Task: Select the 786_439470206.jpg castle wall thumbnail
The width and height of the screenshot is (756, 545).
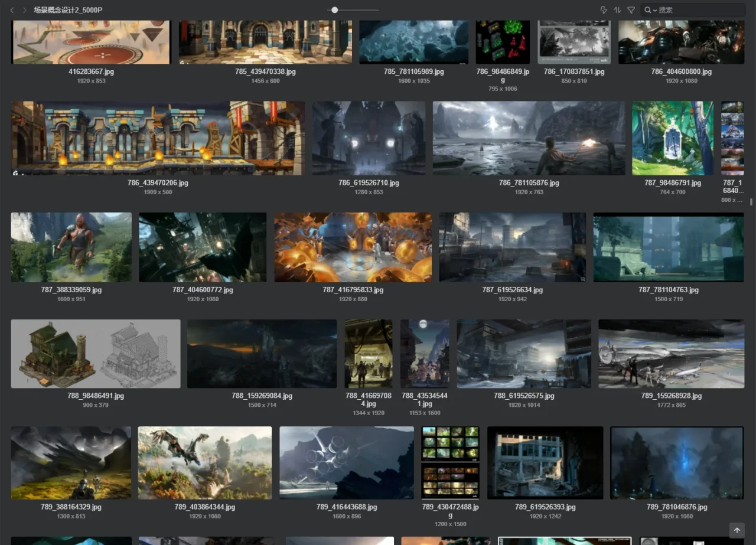Action: (158, 138)
